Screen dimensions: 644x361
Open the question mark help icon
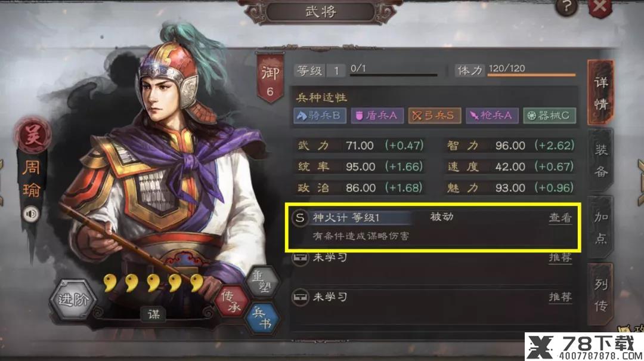pyautogui.click(x=567, y=7)
